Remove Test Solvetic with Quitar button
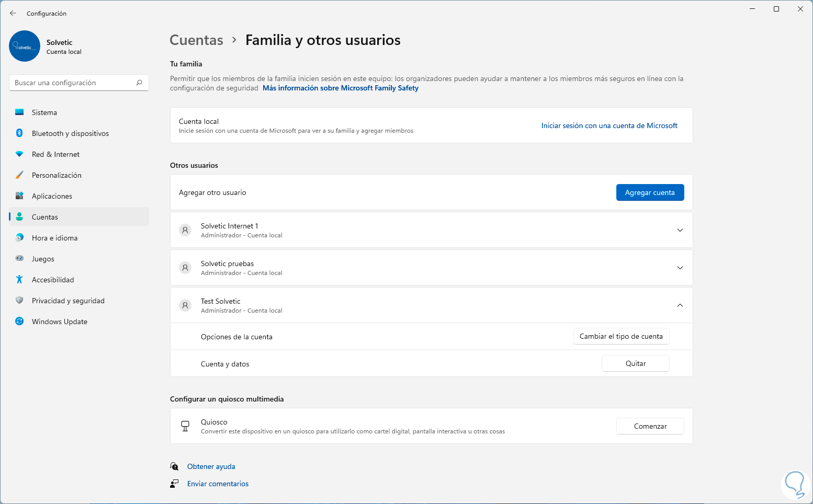Screen dimensions: 813x504 pyautogui.click(x=635, y=364)
